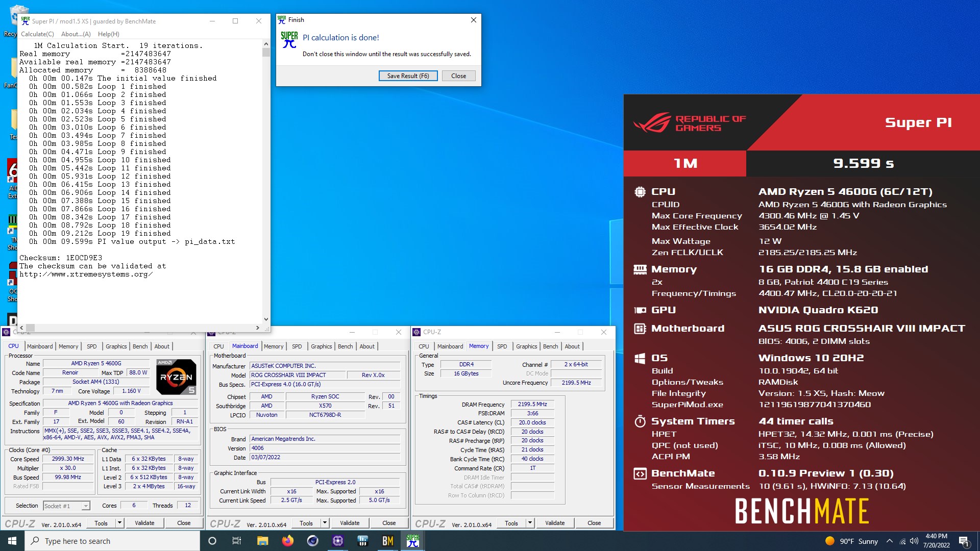Expand Tools dropdown arrow in left CPU-Z
980x551 pixels.
click(119, 523)
